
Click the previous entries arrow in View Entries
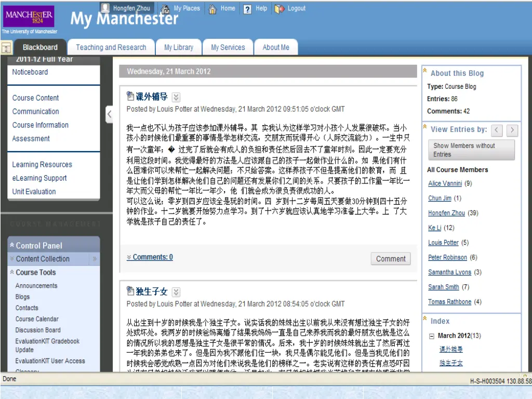497,130
